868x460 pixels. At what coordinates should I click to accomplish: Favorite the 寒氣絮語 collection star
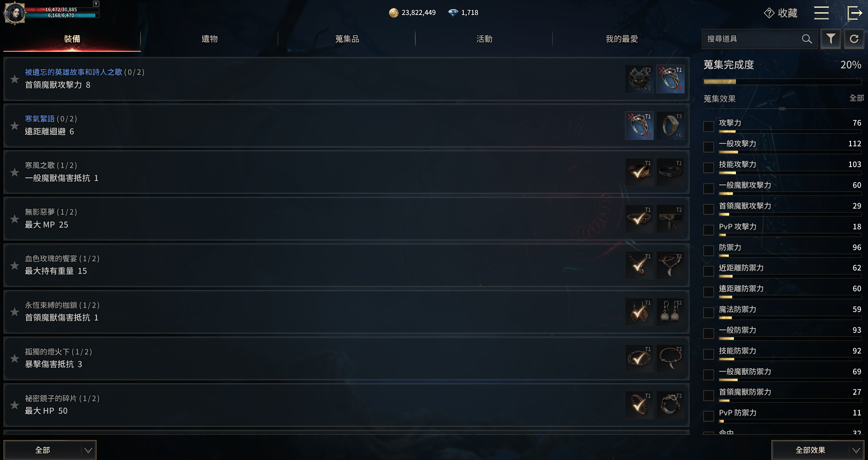point(14,126)
